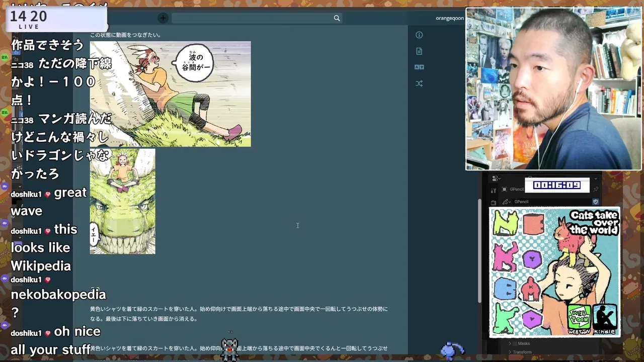644x362 pixels.
Task: Click the plus new-page button
Action: tap(163, 18)
